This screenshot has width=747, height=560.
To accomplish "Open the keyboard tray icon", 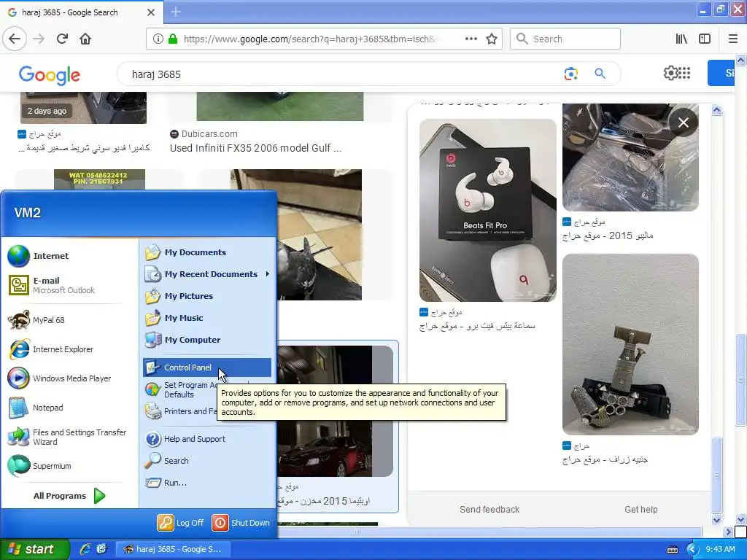I will [x=672, y=550].
